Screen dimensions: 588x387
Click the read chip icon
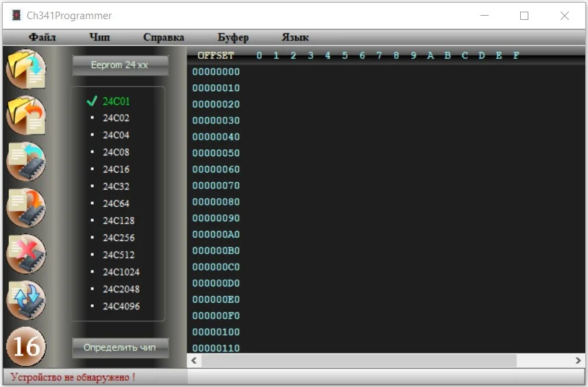coord(26,162)
